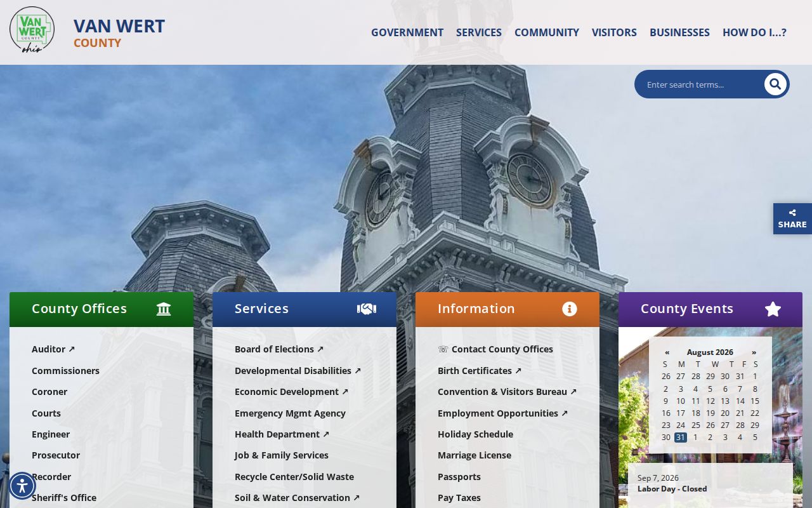Viewport: 812px width, 508px height.
Task: Go to previous month in calendar
Action: pyautogui.click(x=667, y=352)
